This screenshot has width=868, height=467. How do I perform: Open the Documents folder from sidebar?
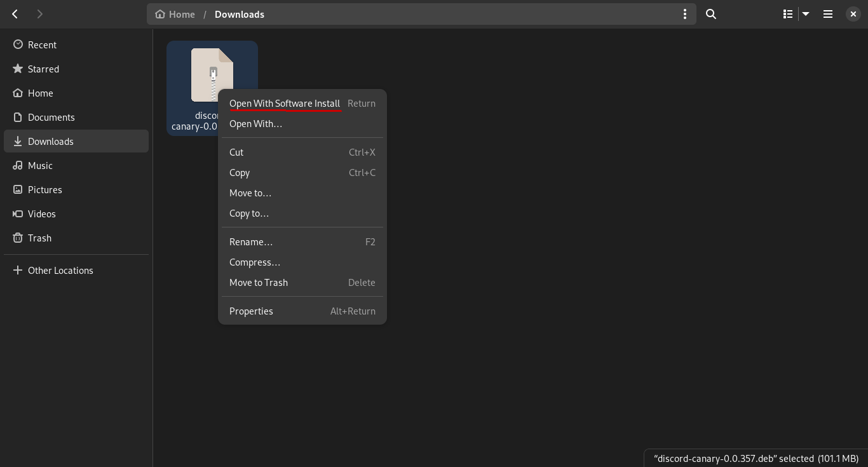(x=51, y=117)
